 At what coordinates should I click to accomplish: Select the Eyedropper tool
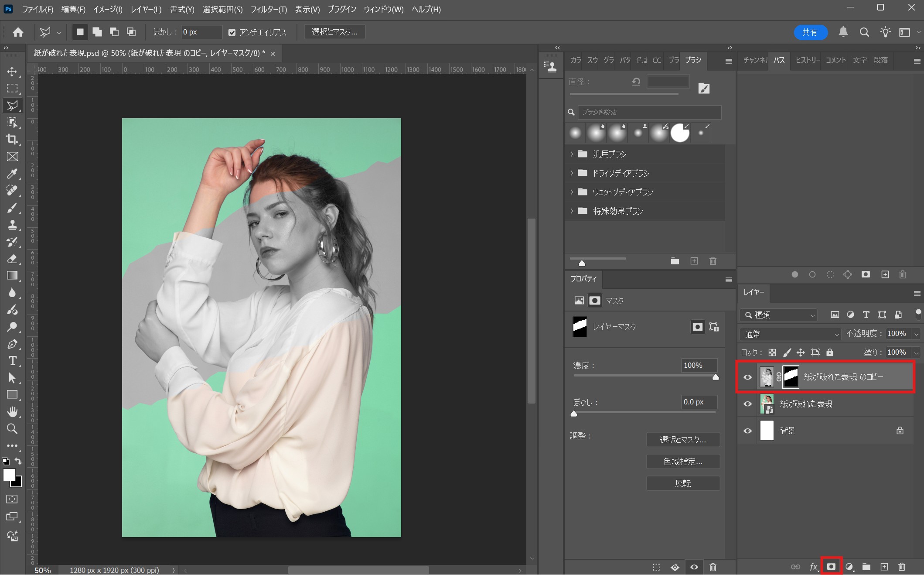[12, 174]
